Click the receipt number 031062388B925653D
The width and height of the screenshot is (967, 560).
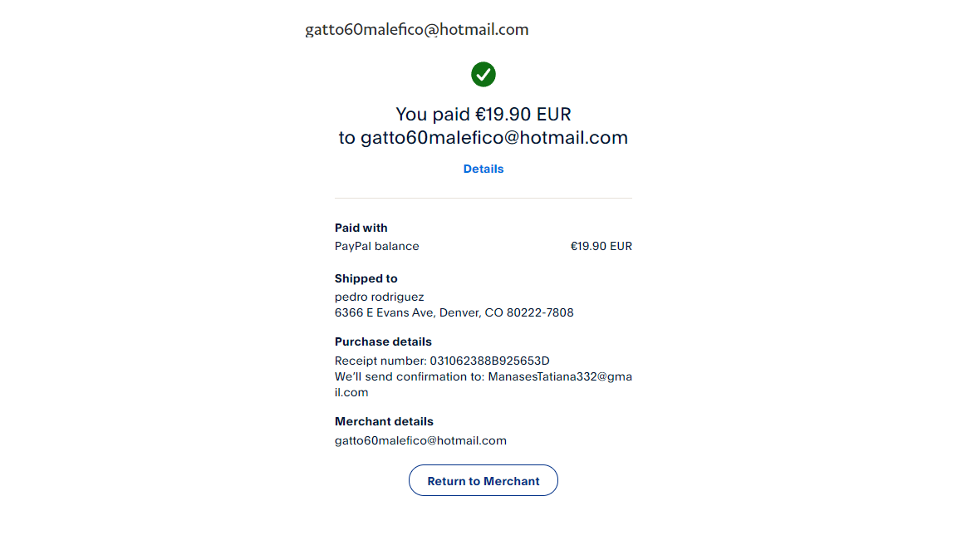click(x=489, y=361)
